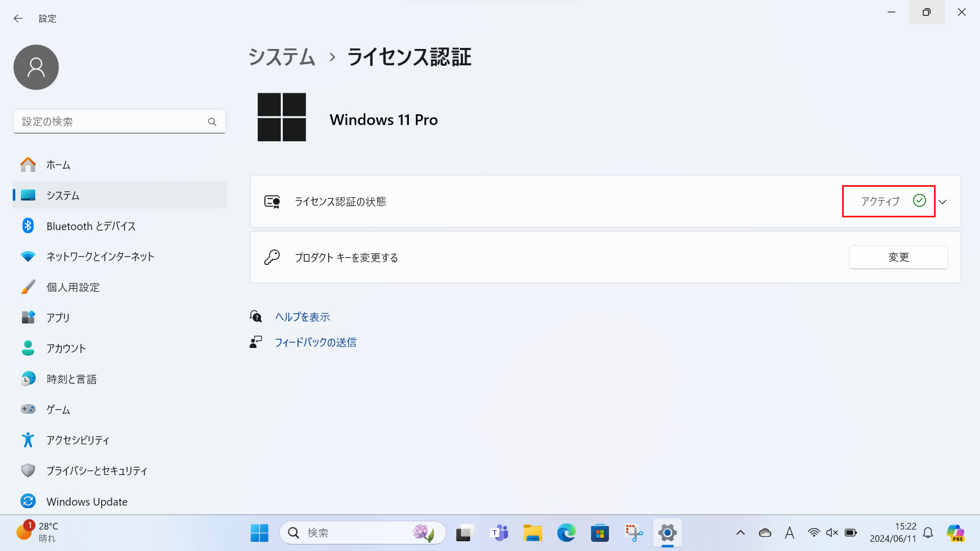Click the muted volume tray icon

pyautogui.click(x=832, y=533)
